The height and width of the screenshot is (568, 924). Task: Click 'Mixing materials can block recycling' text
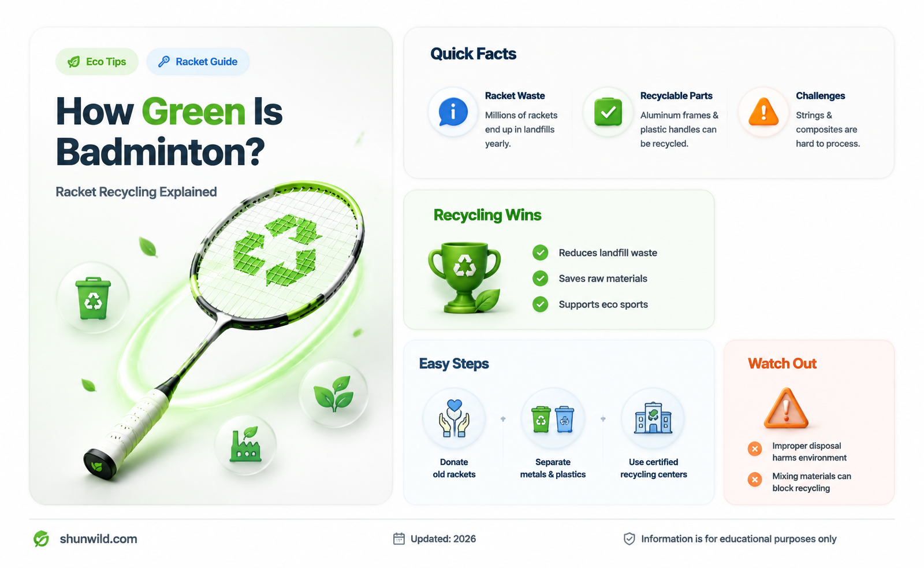pos(811,482)
